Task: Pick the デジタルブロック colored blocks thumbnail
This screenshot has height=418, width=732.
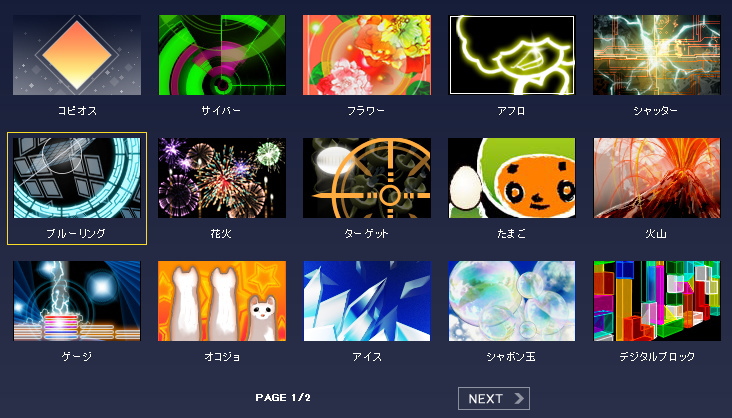Action: [x=657, y=301]
